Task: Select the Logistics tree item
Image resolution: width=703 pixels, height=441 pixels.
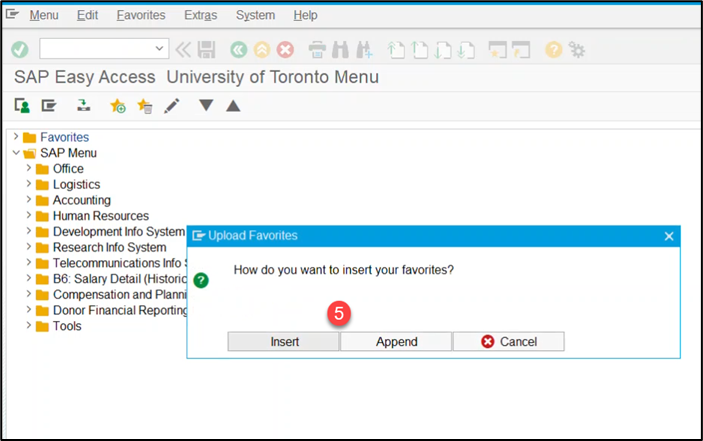Action: 77,184
